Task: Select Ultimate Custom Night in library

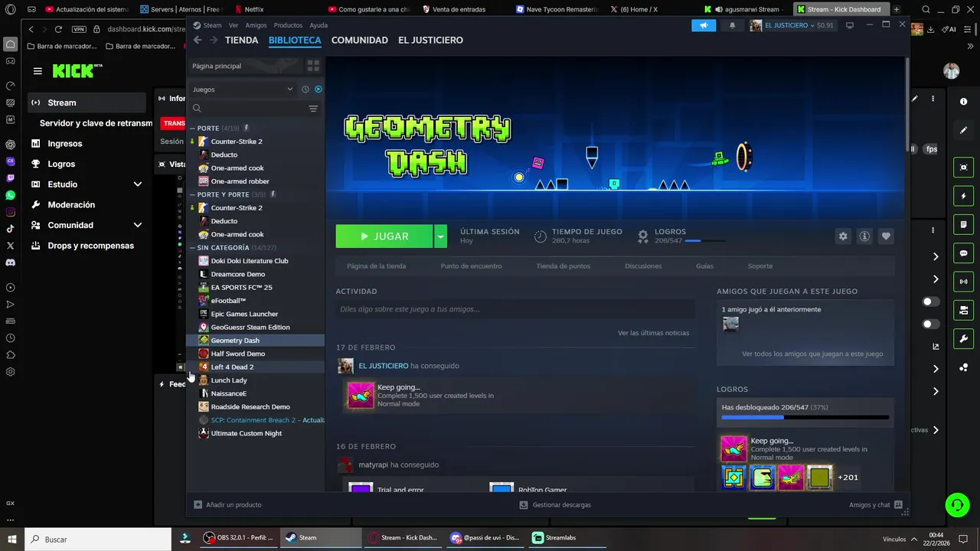Action: pyautogui.click(x=256, y=433)
